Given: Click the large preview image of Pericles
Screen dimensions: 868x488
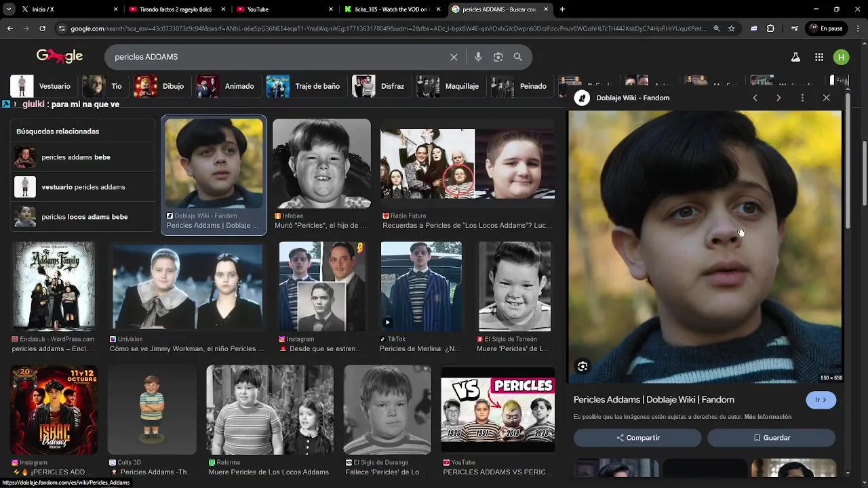Looking at the screenshot, I should click(705, 247).
